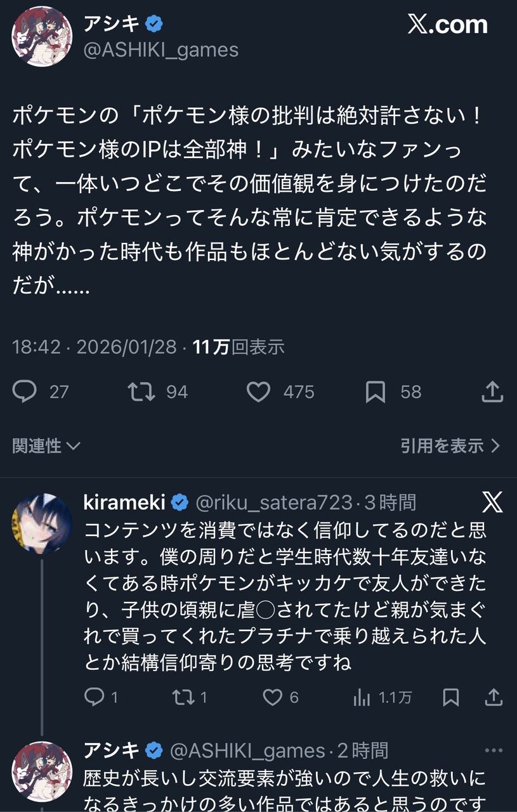View analytics for kirameki's reply

362,698
